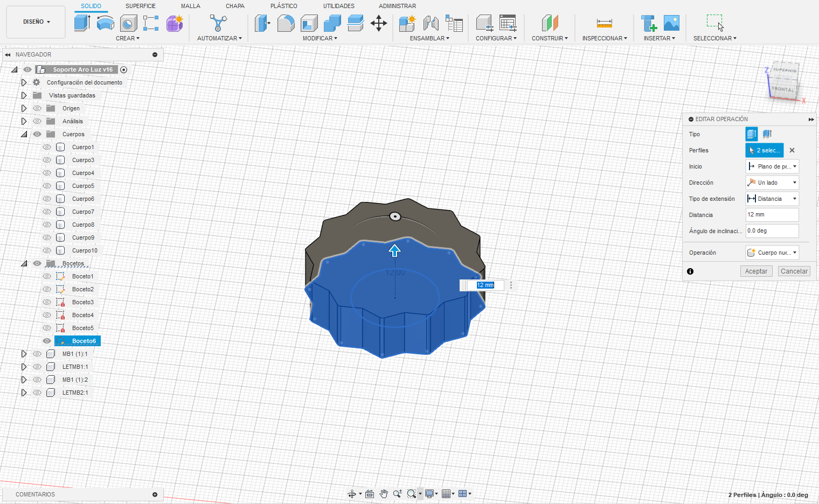The height and width of the screenshot is (504, 819).
Task: Toggle visibility of the Cuerpos folder
Action: [37, 134]
